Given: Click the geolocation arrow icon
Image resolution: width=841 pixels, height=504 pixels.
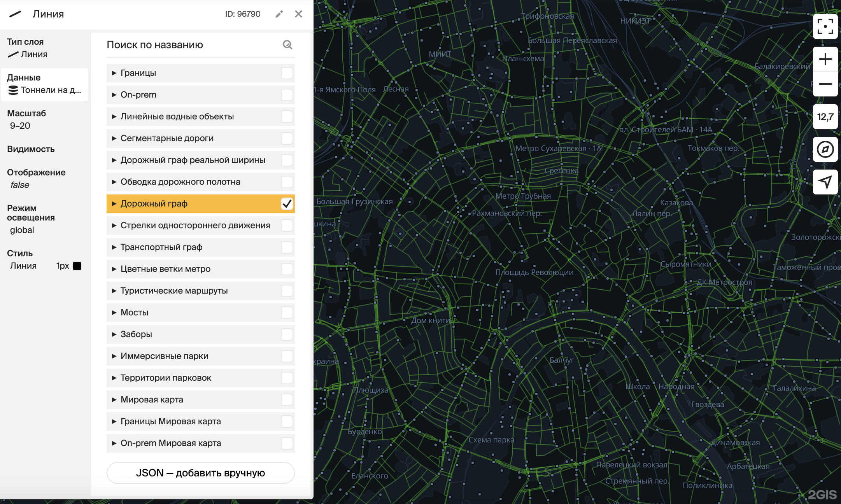Looking at the screenshot, I should point(825,182).
